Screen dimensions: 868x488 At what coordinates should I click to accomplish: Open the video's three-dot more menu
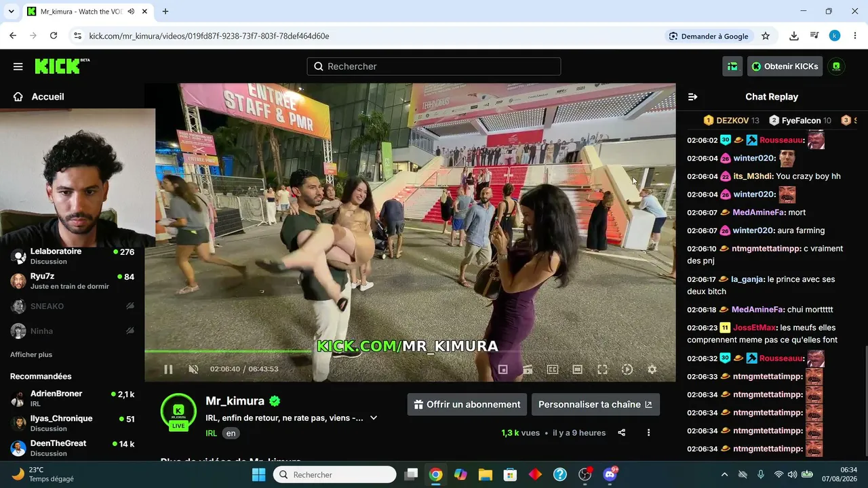tap(648, 432)
